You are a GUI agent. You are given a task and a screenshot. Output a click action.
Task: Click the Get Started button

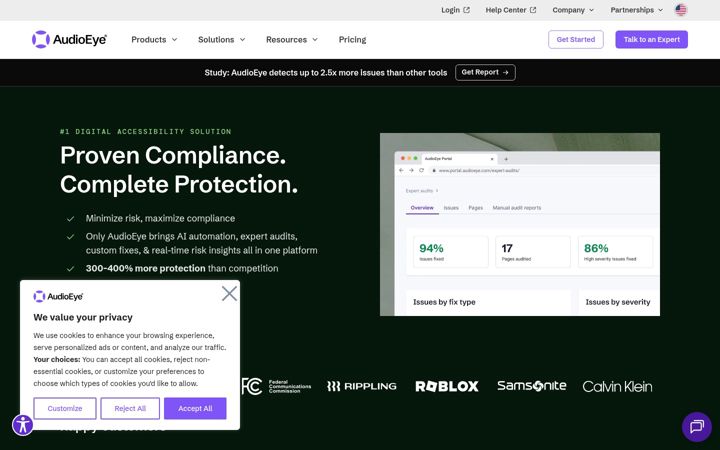(x=576, y=39)
